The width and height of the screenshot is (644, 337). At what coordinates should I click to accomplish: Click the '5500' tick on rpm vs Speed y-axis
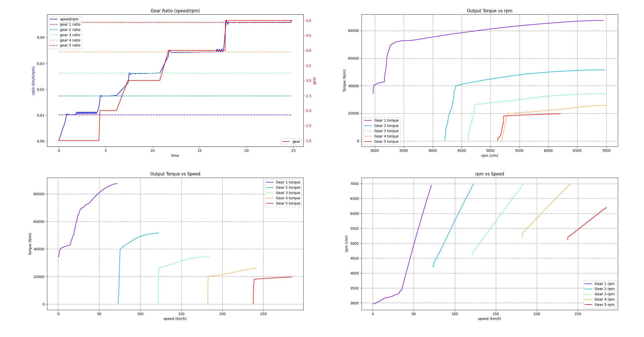[x=354, y=228]
